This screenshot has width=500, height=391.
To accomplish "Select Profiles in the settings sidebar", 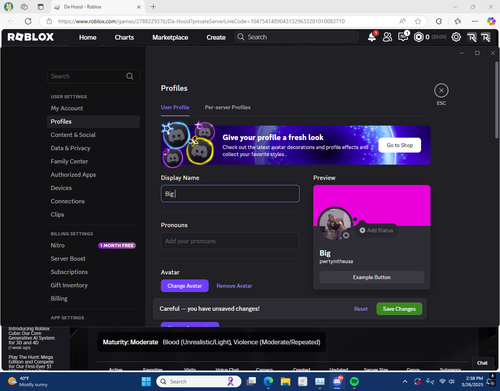I will 93,122.
